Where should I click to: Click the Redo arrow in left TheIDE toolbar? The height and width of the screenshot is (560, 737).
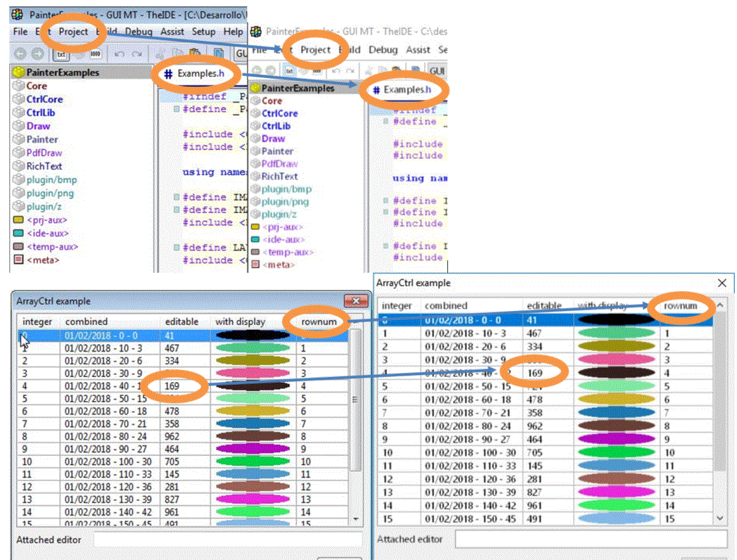[x=137, y=53]
